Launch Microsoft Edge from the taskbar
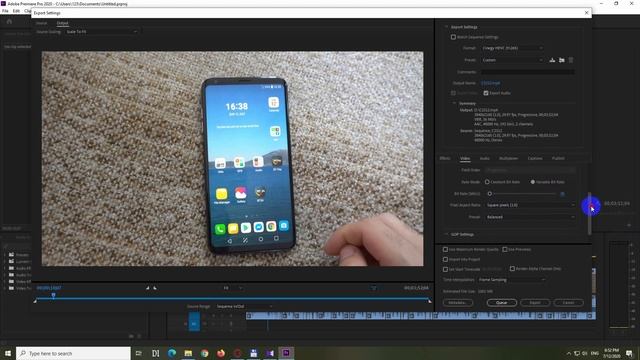 tap(172, 353)
